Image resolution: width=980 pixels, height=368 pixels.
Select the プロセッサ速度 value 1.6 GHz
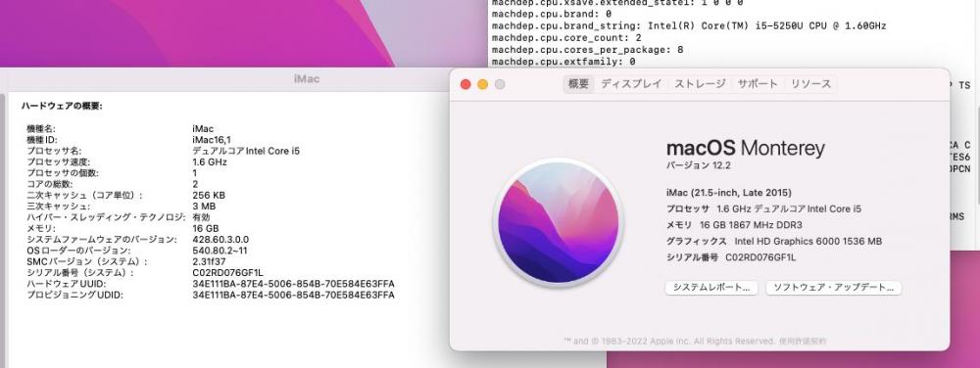210,162
